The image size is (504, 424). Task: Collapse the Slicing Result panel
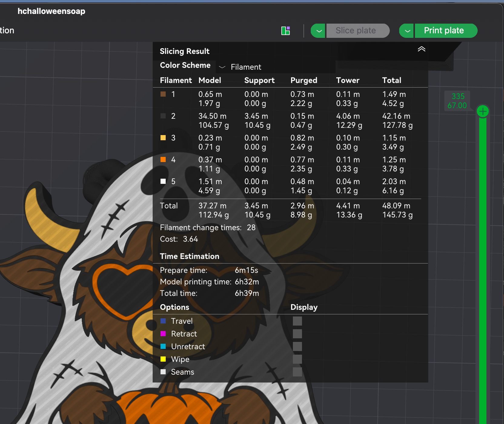tap(422, 49)
